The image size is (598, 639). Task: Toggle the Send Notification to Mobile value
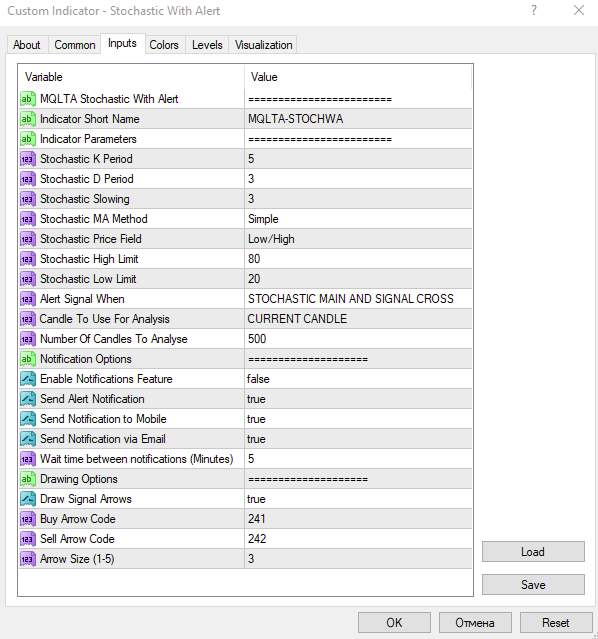pos(358,419)
